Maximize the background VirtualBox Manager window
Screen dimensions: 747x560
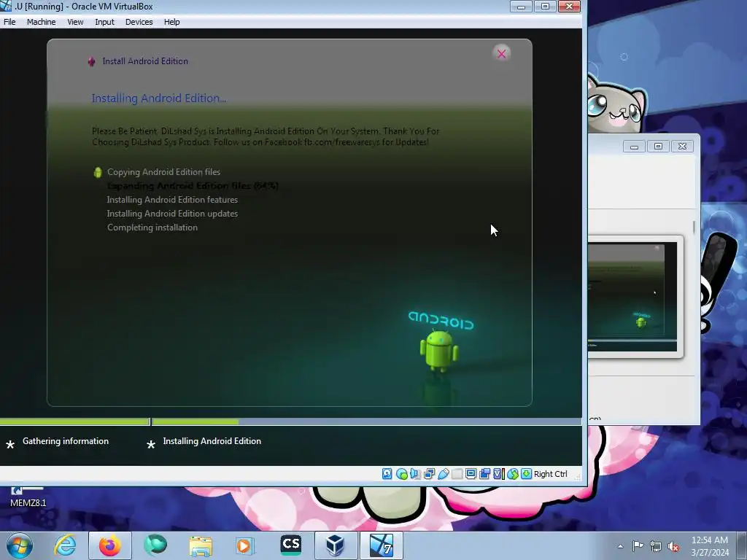tap(658, 146)
